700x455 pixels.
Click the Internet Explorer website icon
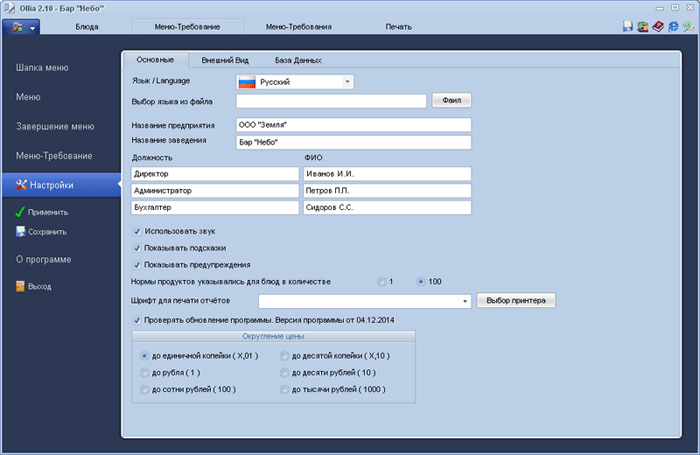coord(673,26)
